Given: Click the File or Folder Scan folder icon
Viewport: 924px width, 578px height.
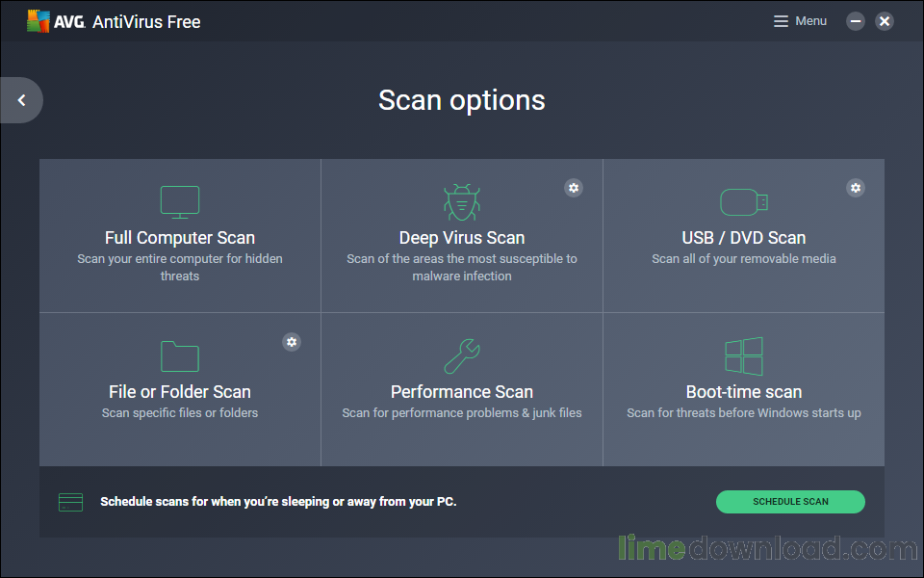Looking at the screenshot, I should 179,355.
